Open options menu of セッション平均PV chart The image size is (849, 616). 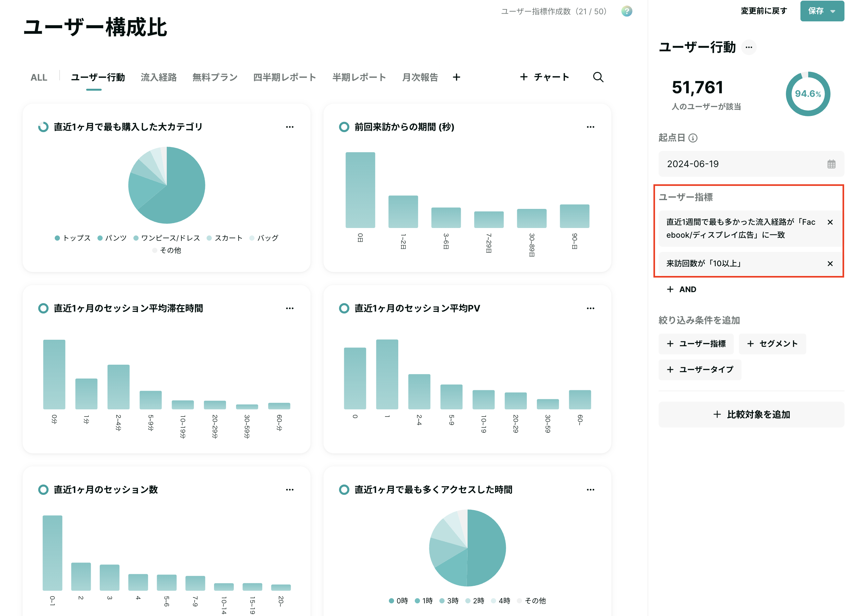pos(590,308)
